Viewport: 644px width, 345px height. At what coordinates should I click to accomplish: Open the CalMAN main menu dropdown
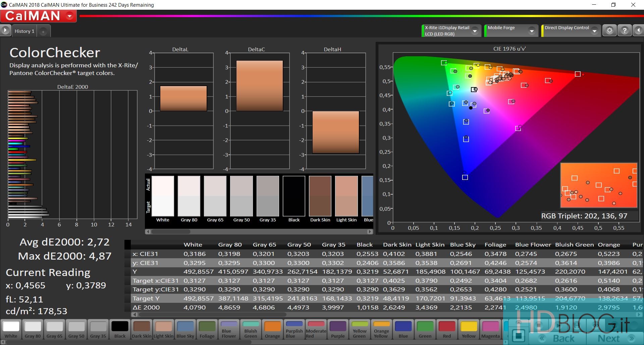tap(70, 16)
